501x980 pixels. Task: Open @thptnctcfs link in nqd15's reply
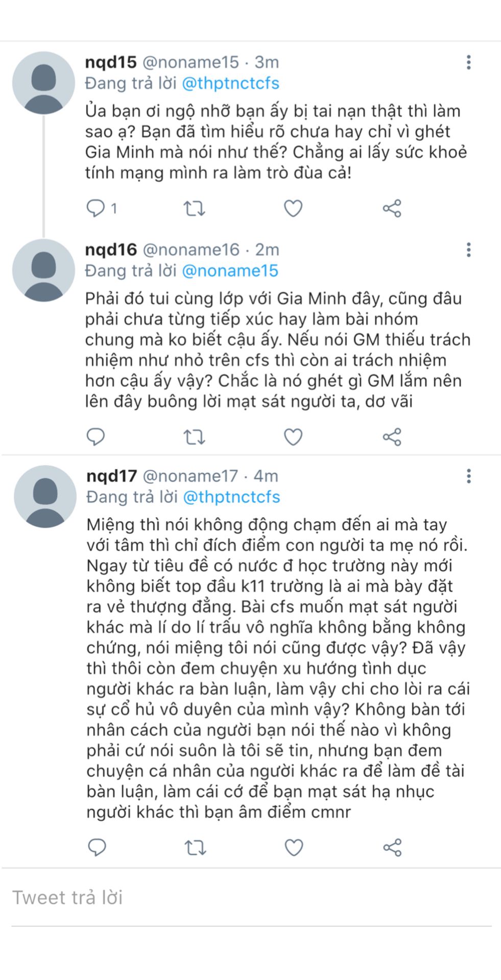point(230,83)
